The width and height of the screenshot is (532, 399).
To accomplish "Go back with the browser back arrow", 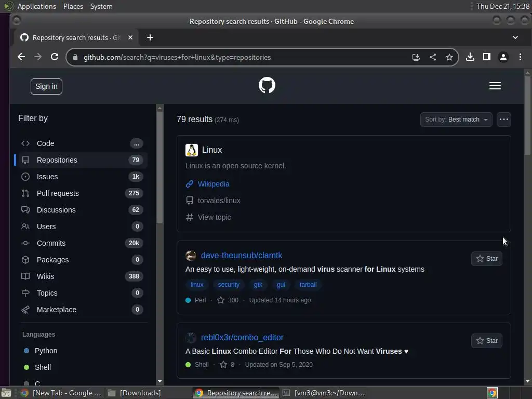I will pos(21,57).
